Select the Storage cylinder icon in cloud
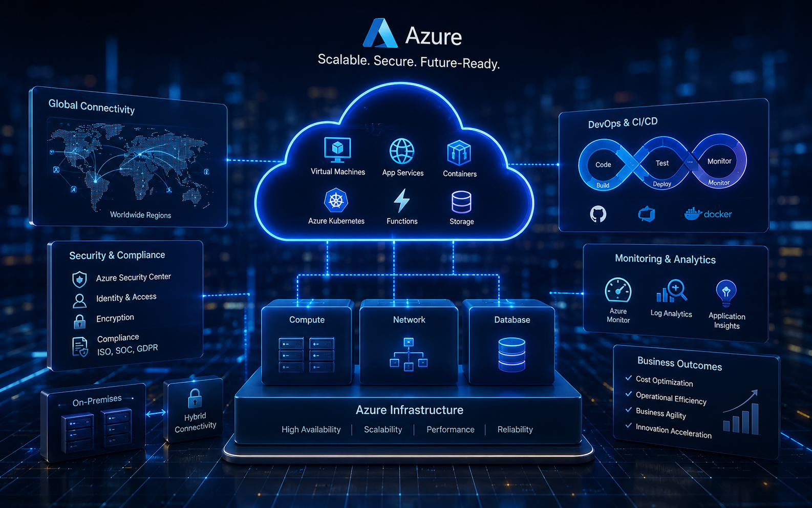Viewport: 812px width, 508px height. click(461, 202)
